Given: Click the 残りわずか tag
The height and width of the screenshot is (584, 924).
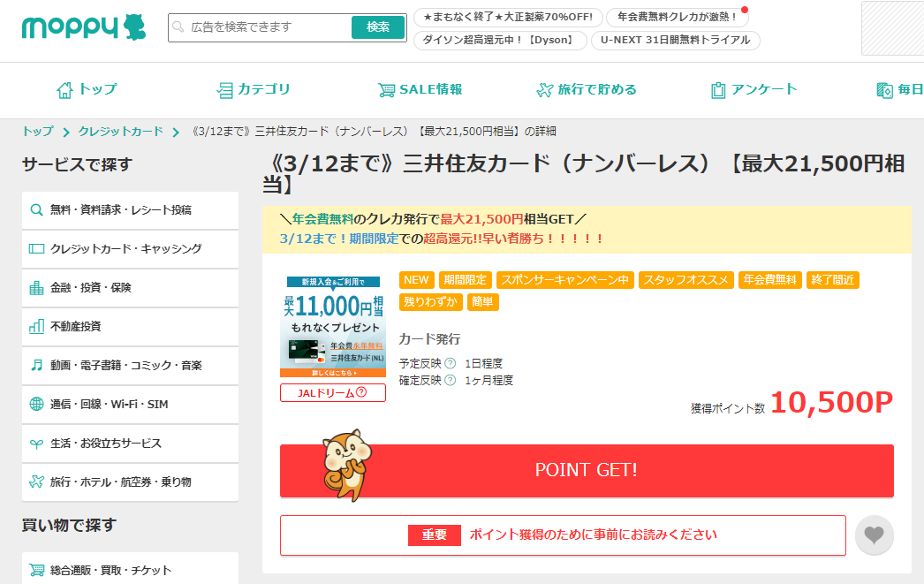Looking at the screenshot, I should [x=431, y=302].
